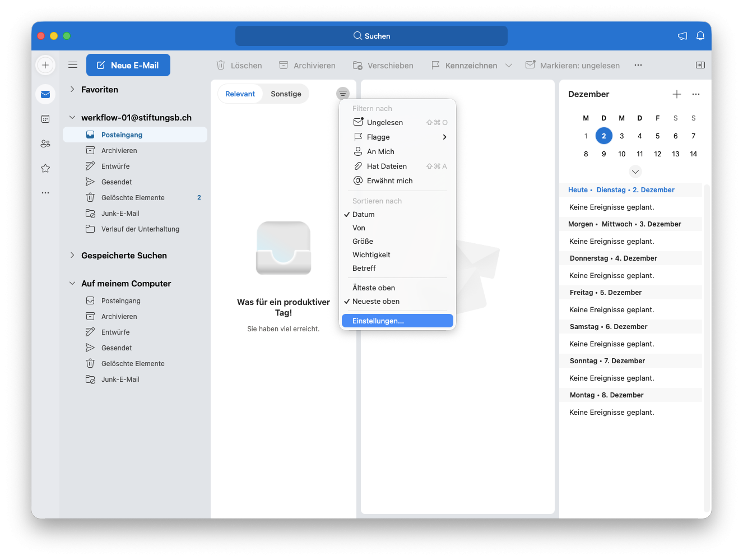
Task: Open the People contacts icon
Action: (x=45, y=144)
